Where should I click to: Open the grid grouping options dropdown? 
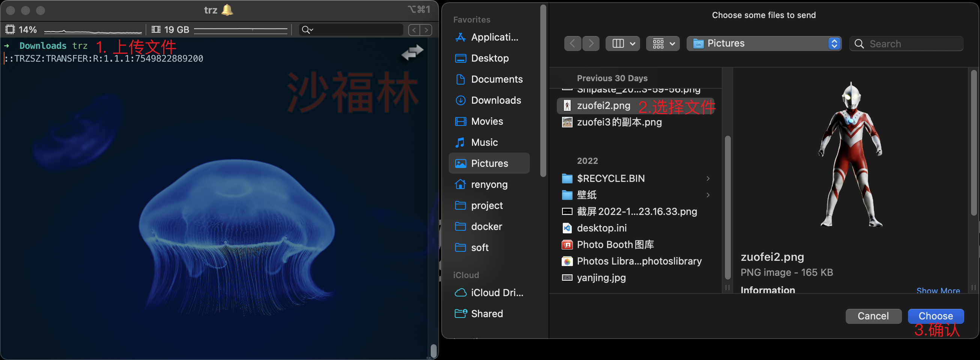pos(663,44)
